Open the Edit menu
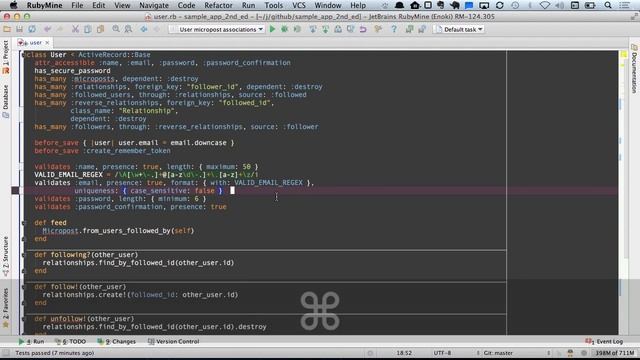Viewport: 640px width, 360px height. pyautogui.click(x=98, y=5)
